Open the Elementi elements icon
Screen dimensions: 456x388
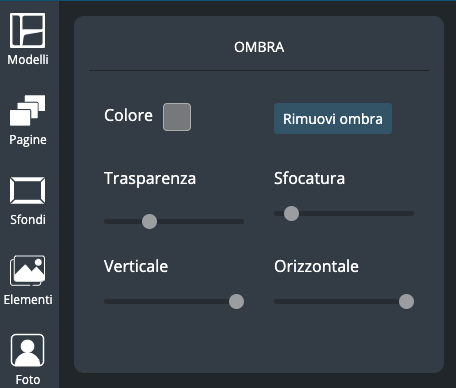27,271
